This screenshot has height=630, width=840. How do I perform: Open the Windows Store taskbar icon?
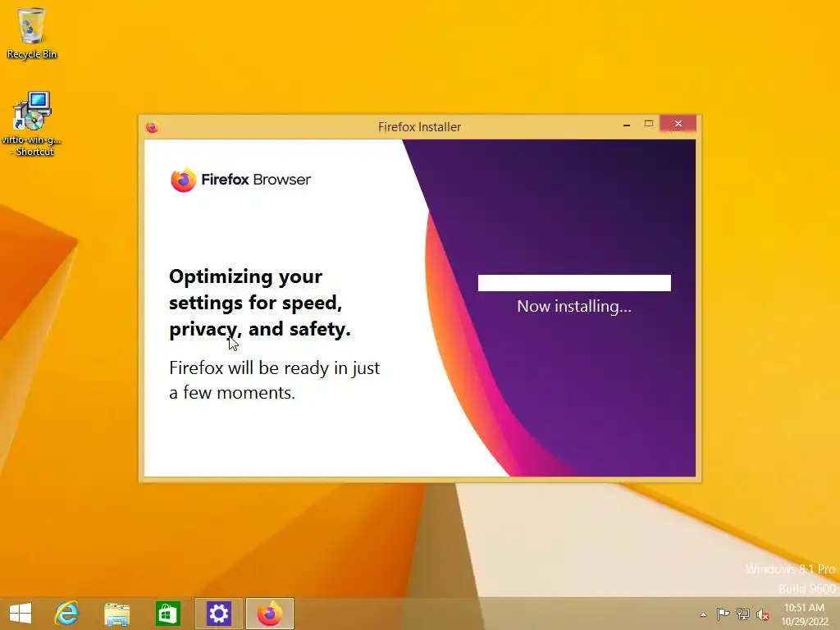pos(167,614)
